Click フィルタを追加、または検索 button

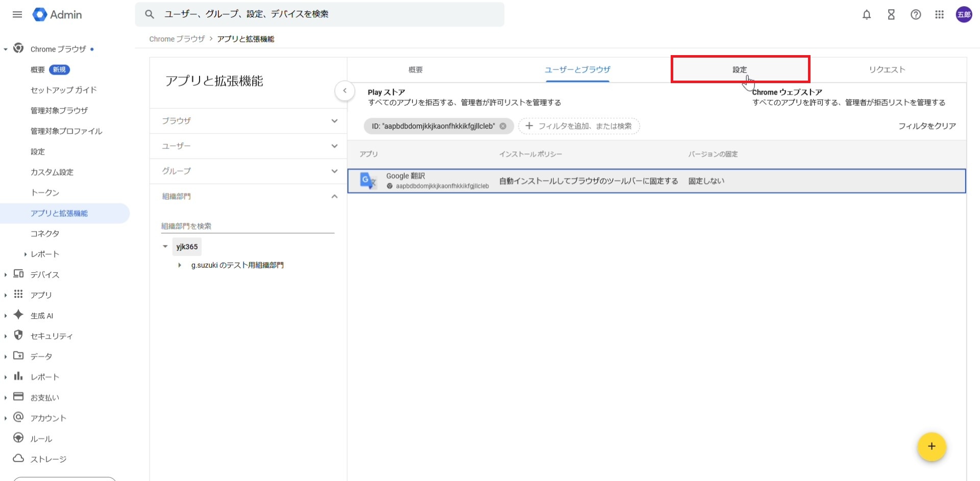coord(579,126)
